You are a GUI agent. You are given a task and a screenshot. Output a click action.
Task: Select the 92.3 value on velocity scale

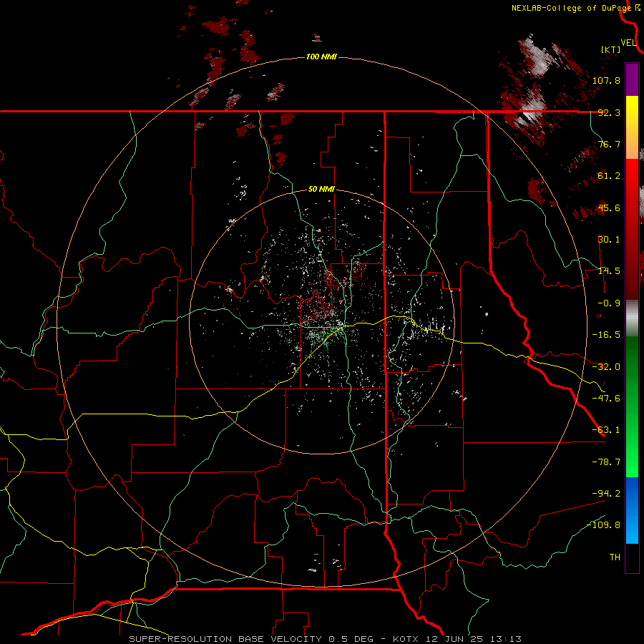point(609,112)
